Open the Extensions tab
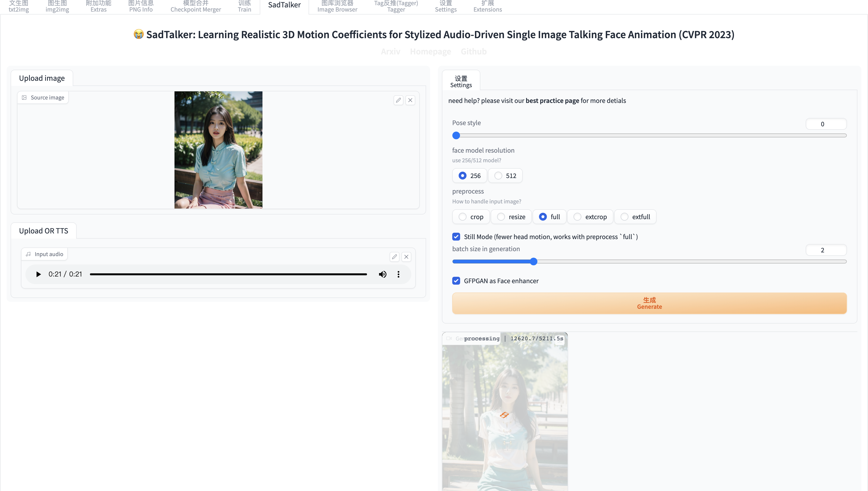The width and height of the screenshot is (868, 491). 487,6
